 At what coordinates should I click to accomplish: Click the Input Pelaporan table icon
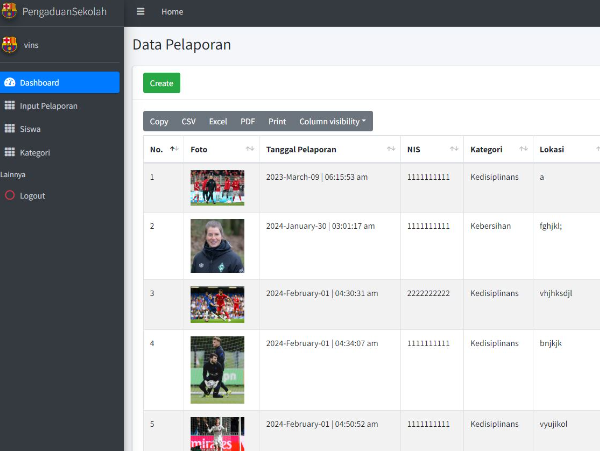(10, 106)
